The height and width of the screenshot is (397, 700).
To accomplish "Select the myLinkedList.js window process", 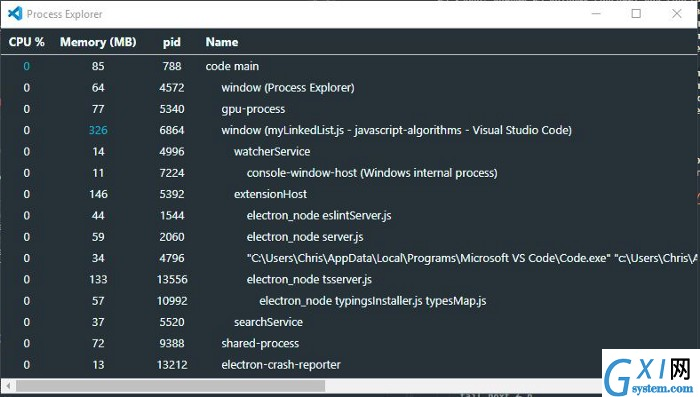I will tap(349, 130).
